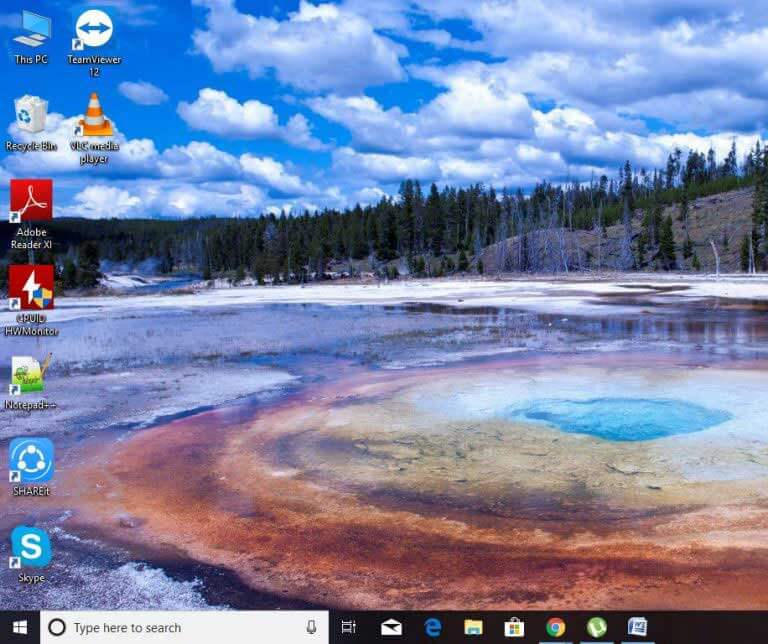Open the Windows Start menu
The height and width of the screenshot is (644, 768).
pyautogui.click(x=20, y=627)
